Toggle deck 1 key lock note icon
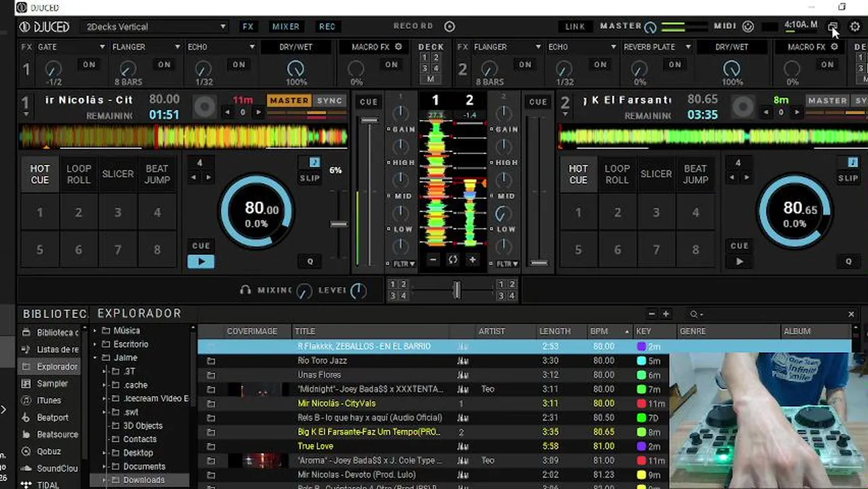Image resolution: width=868 pixels, height=489 pixels. [314, 162]
